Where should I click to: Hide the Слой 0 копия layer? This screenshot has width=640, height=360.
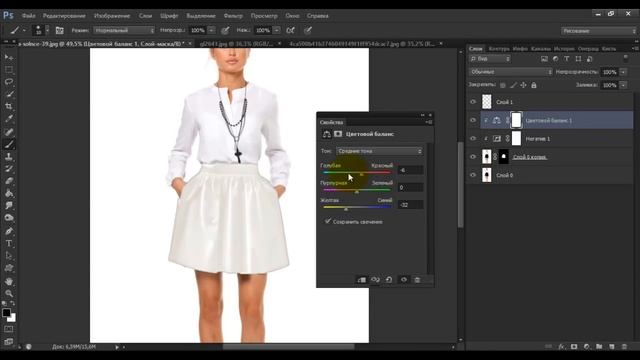[473, 157]
